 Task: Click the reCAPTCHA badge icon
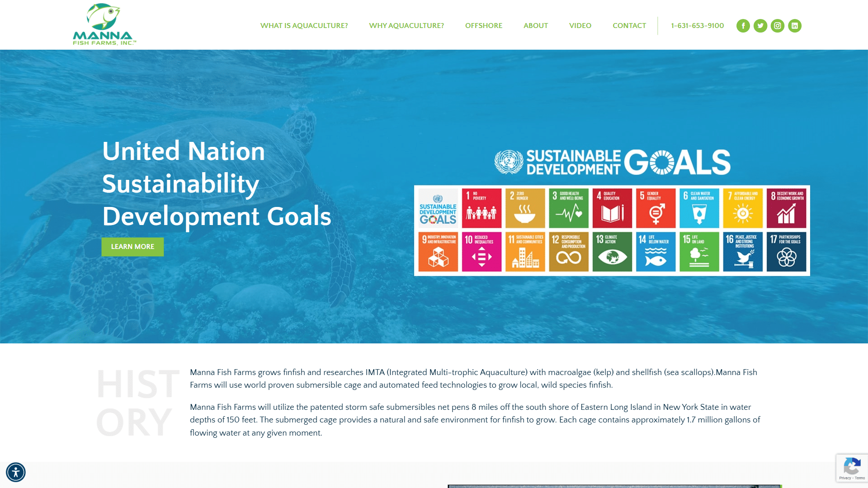point(852,465)
